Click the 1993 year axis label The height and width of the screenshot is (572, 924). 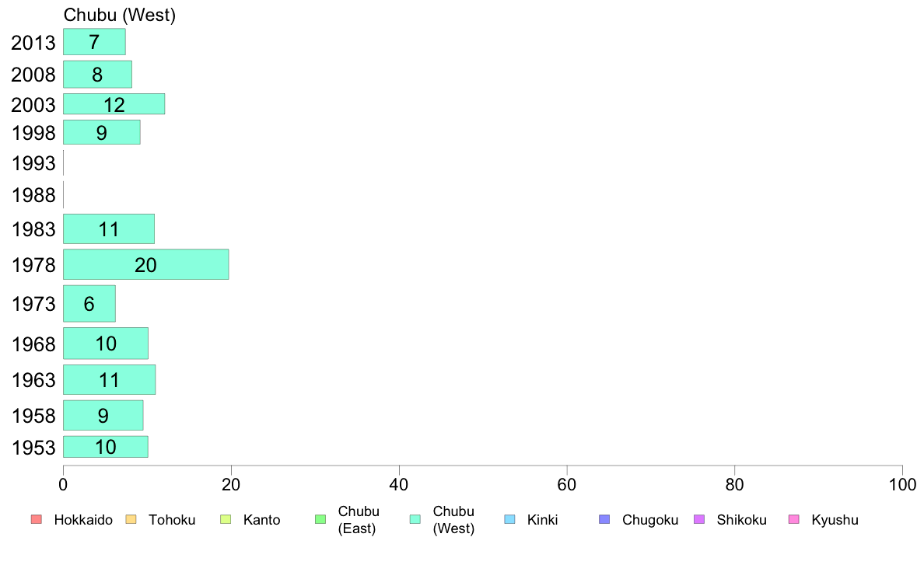coord(33,163)
